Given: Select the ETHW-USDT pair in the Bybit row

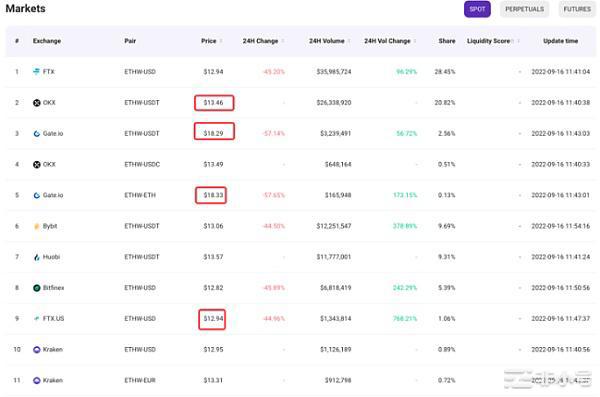Looking at the screenshot, I should pos(142,226).
